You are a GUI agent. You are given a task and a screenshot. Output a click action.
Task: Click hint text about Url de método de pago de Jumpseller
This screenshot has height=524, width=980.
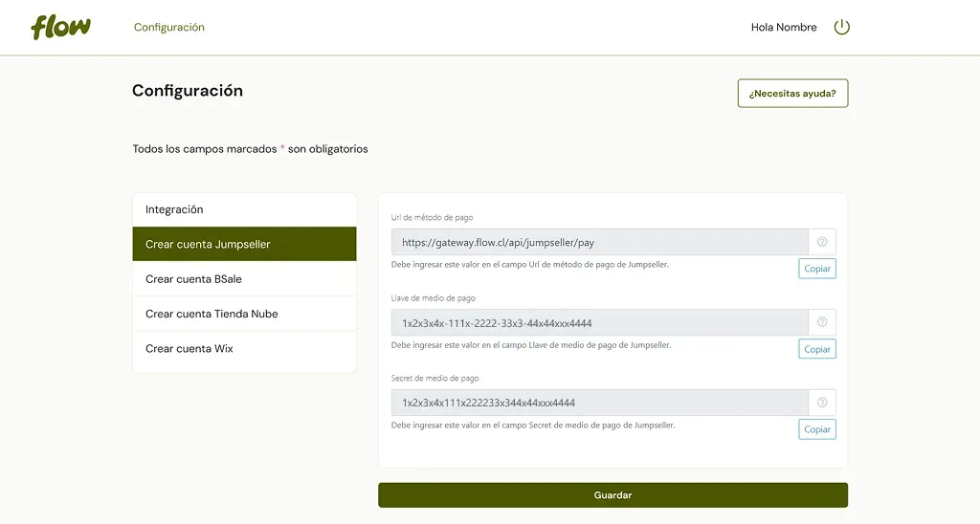530,264
